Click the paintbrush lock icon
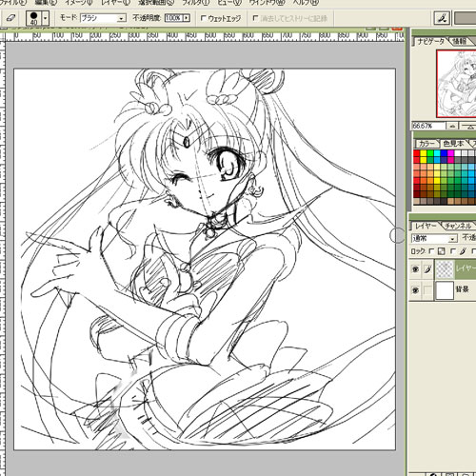This screenshot has width=476, height=476. click(x=463, y=251)
